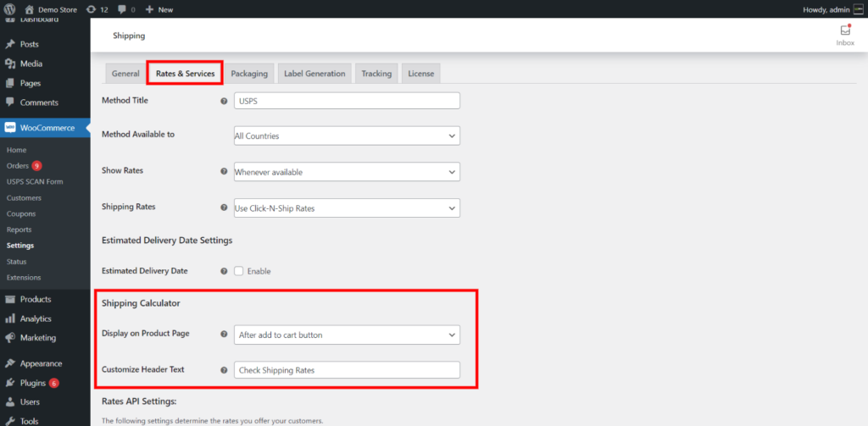Enable the Estimated Delivery Date checkbox
This screenshot has height=426, width=868.
pyautogui.click(x=239, y=271)
